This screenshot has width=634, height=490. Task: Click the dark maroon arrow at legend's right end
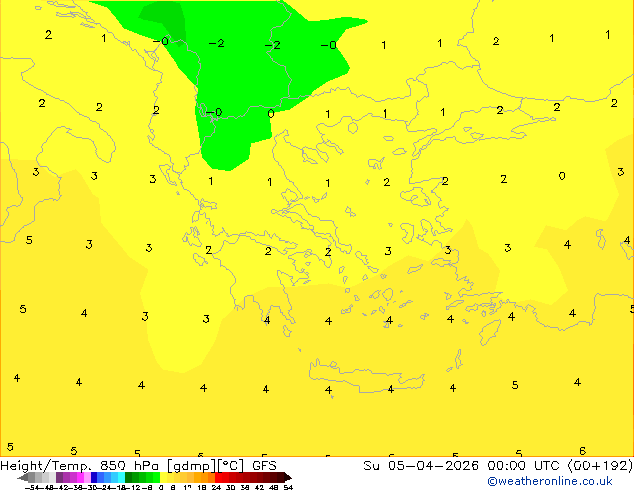(x=288, y=477)
